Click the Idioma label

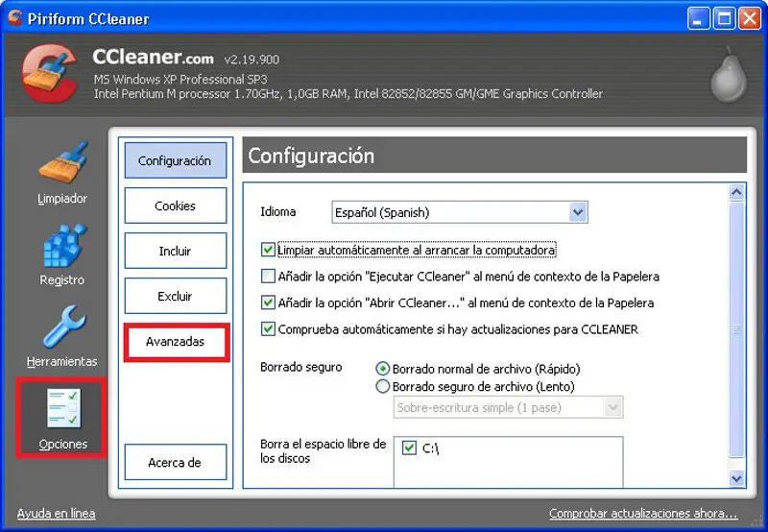coord(277,212)
